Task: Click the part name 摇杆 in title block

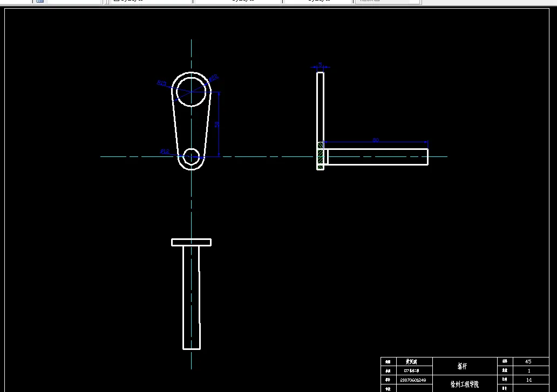Action: click(462, 366)
